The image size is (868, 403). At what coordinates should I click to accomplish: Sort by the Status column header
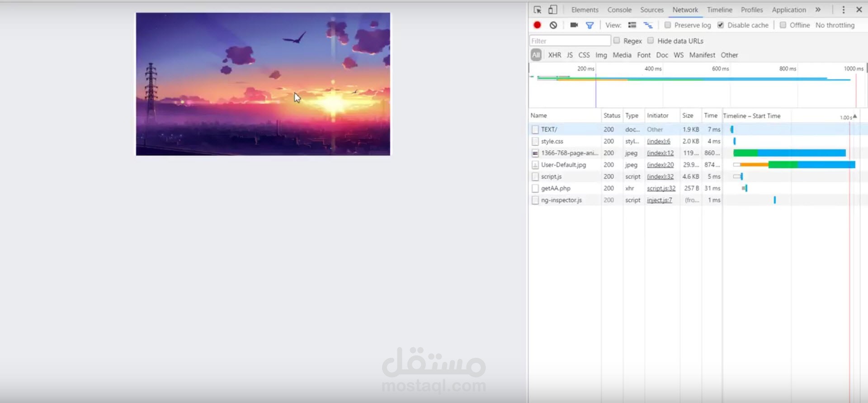pyautogui.click(x=612, y=116)
